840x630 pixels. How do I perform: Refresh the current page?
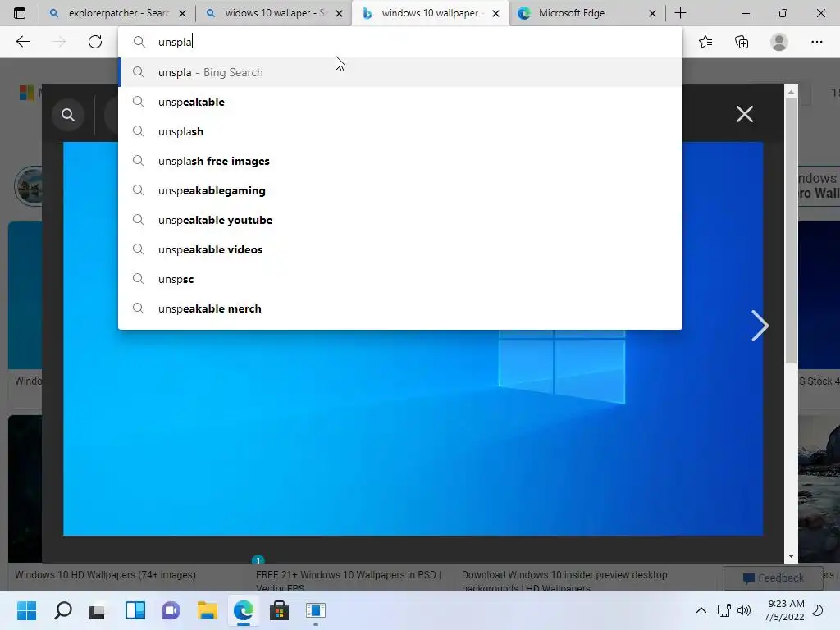[x=95, y=42]
